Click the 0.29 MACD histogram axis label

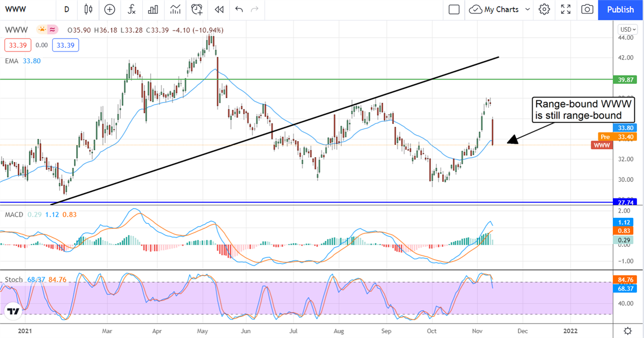(x=623, y=240)
